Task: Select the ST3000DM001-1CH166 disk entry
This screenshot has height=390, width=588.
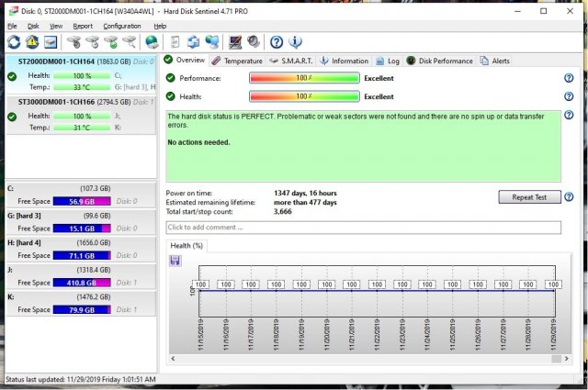Action: [x=73, y=102]
